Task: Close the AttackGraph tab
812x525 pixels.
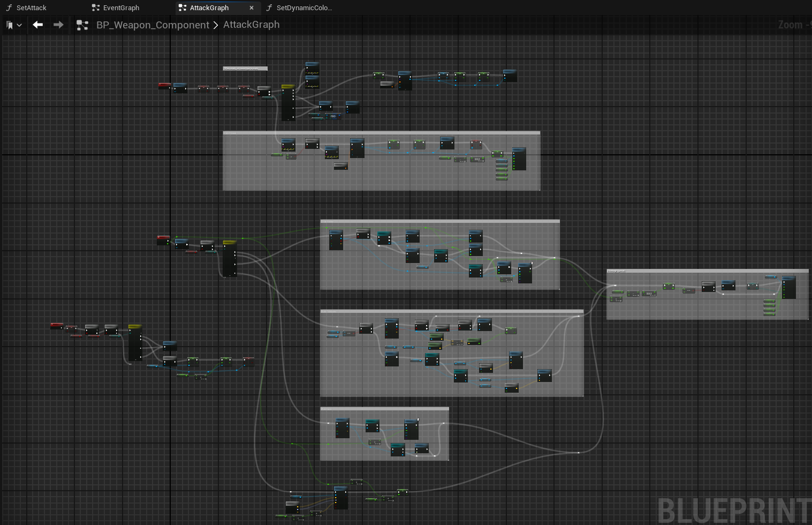Action: pyautogui.click(x=252, y=7)
